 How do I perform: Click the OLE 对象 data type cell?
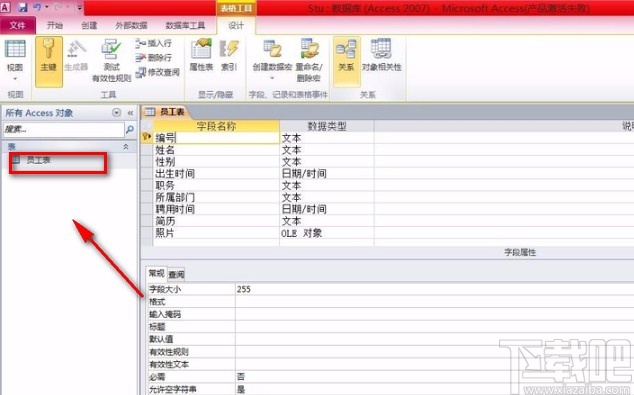click(327, 233)
